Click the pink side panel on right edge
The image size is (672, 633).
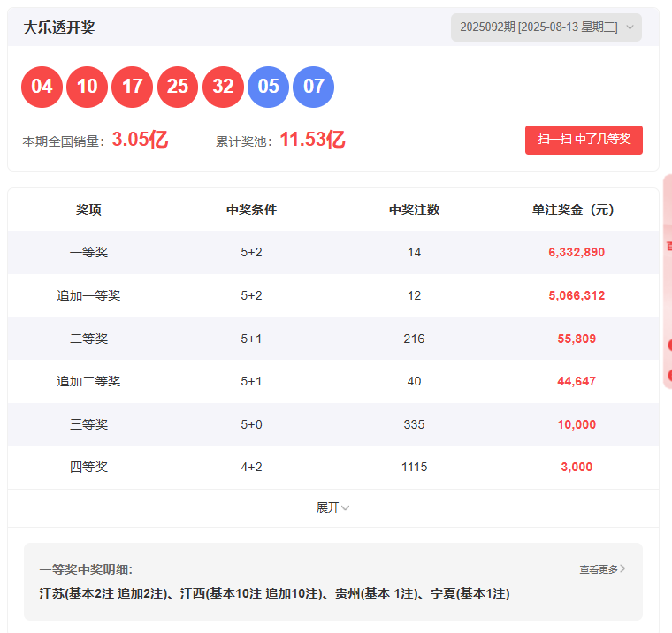[x=667, y=283]
